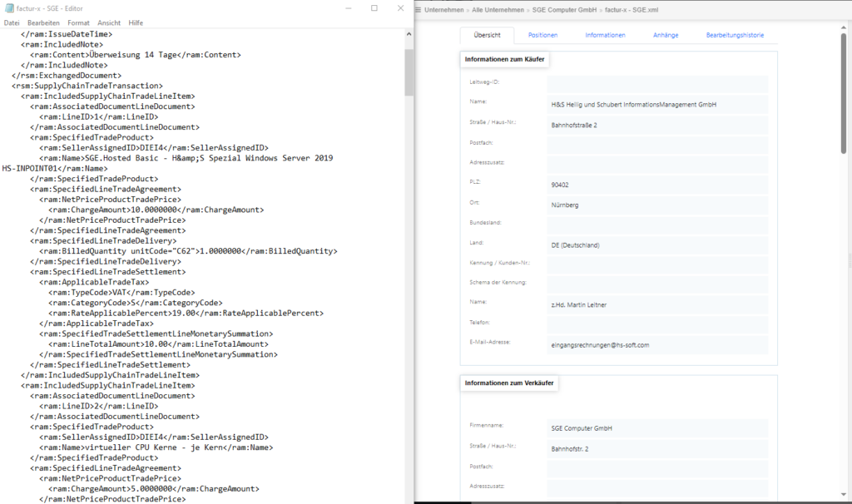Click the line ram:LineID 1
Screen dimensions: 852x504
[x=98, y=116]
